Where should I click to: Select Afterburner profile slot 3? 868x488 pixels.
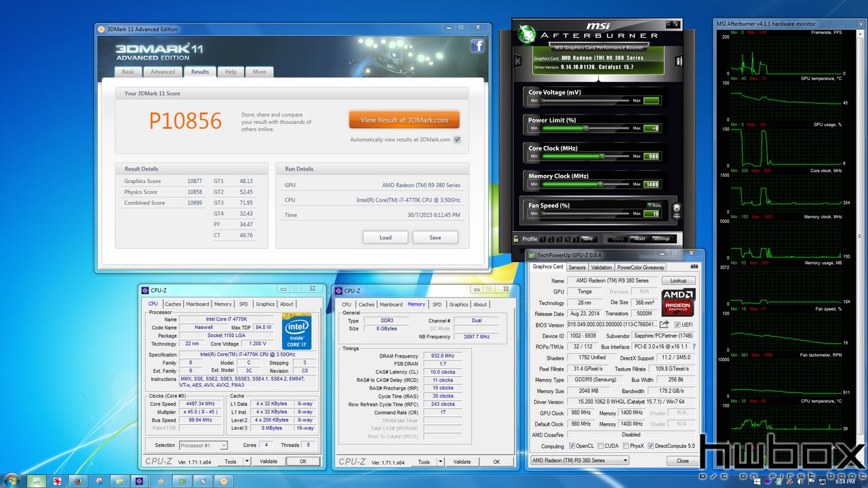(x=559, y=239)
